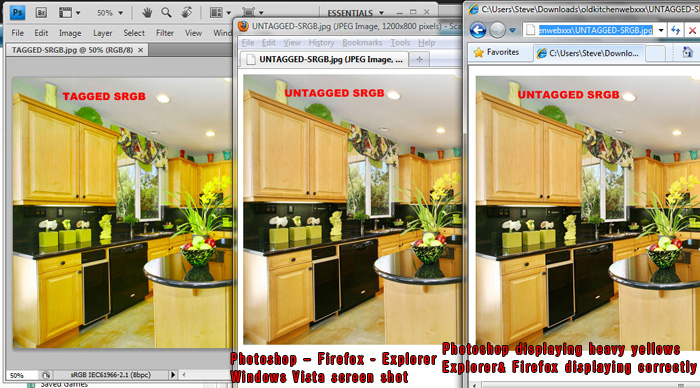
Task: Open a new Firefox tab
Action: (x=419, y=59)
